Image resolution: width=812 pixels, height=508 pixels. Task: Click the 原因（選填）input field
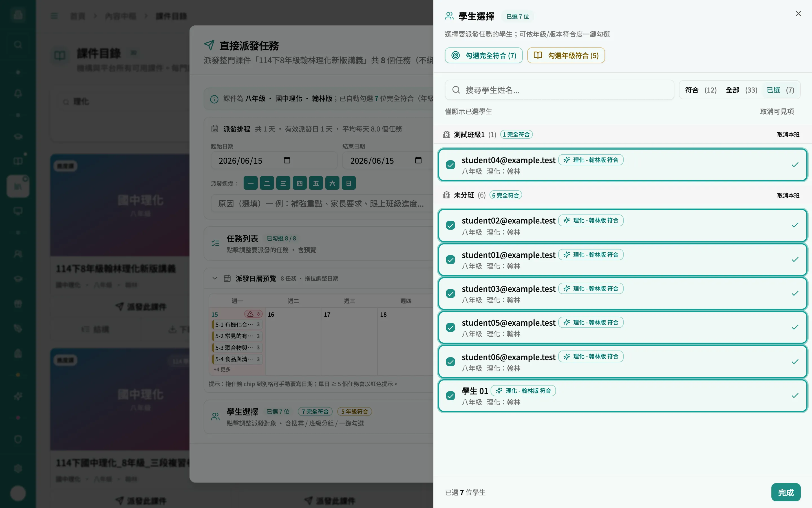pos(322,203)
